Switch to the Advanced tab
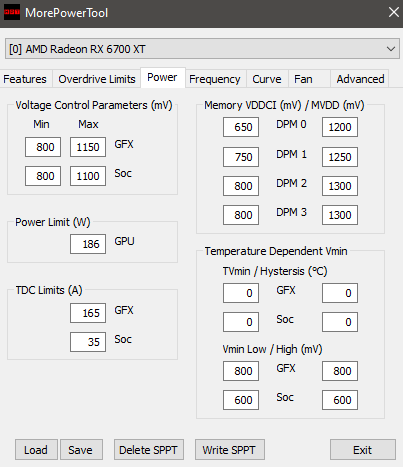The width and height of the screenshot is (403, 467). [360, 79]
